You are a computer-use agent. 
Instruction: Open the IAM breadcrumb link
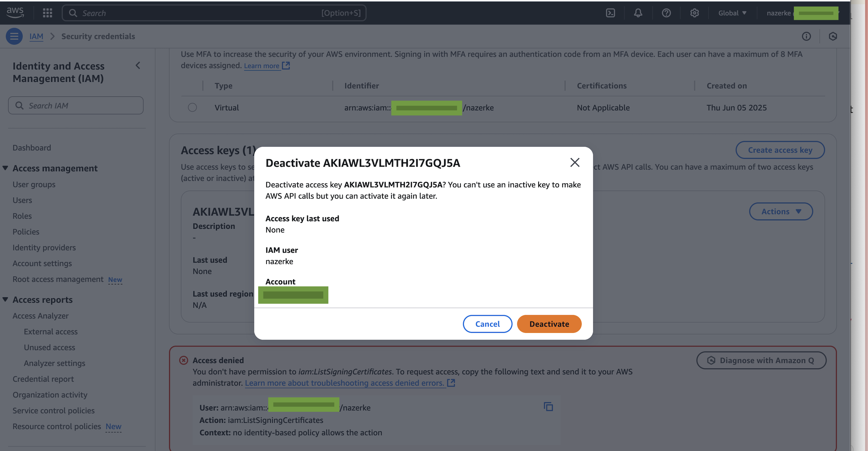36,36
